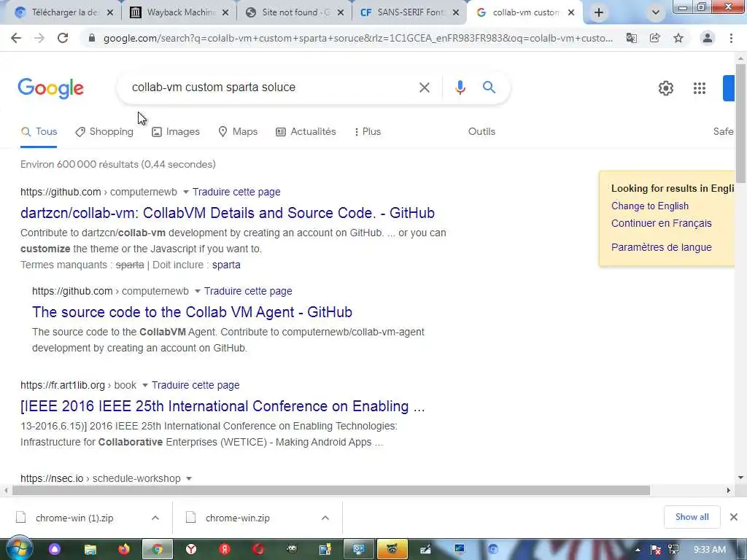Viewport: 747px width, 560px height.
Task: Click the Google logo
Action: coord(50,88)
